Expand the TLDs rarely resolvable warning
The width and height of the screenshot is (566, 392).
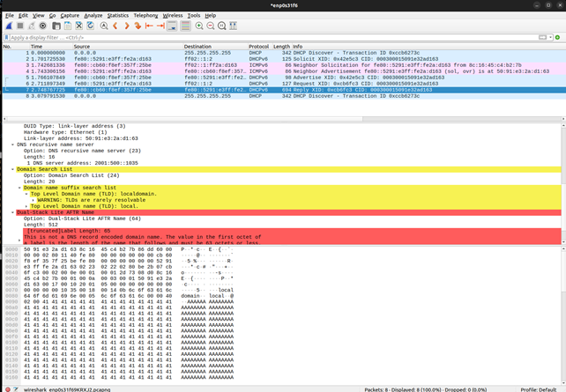pos(34,200)
